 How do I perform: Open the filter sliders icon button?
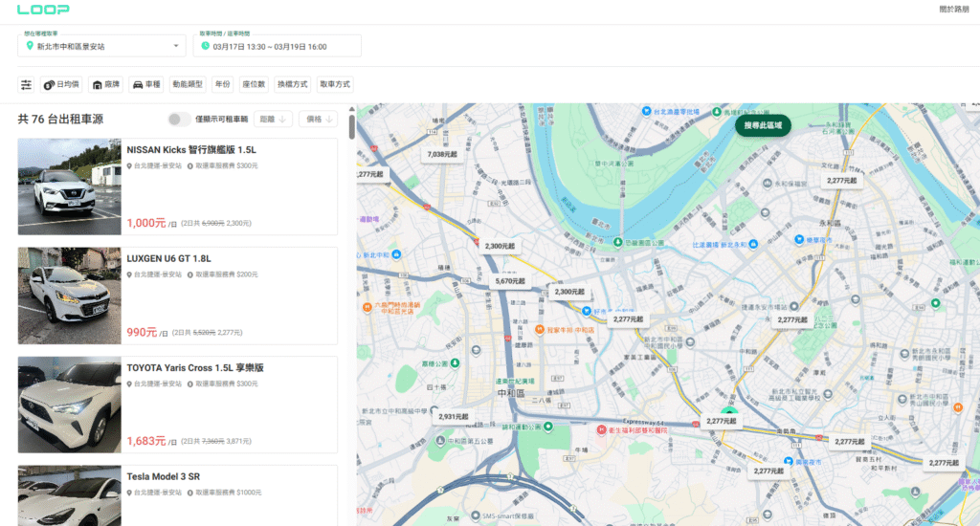[26, 84]
